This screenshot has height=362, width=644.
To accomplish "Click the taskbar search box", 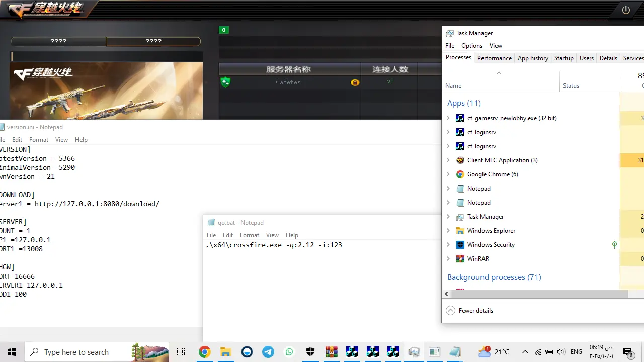I will point(97,352).
